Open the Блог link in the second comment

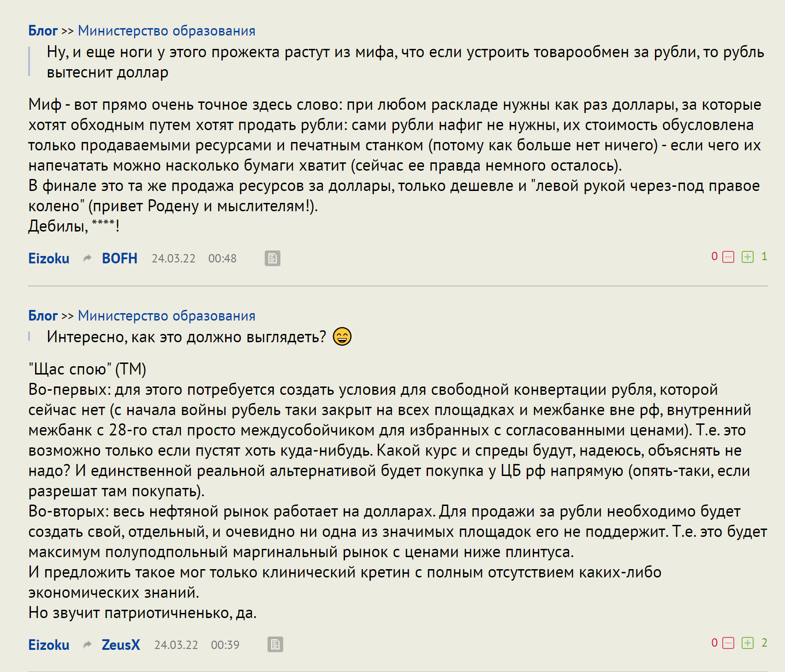pos(43,316)
